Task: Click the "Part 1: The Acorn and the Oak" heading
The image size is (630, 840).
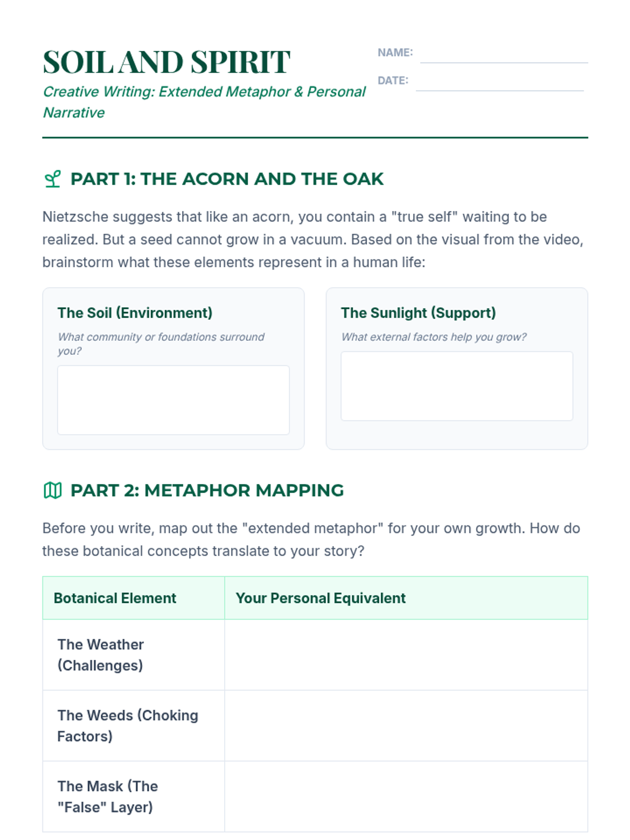Action: [x=227, y=179]
